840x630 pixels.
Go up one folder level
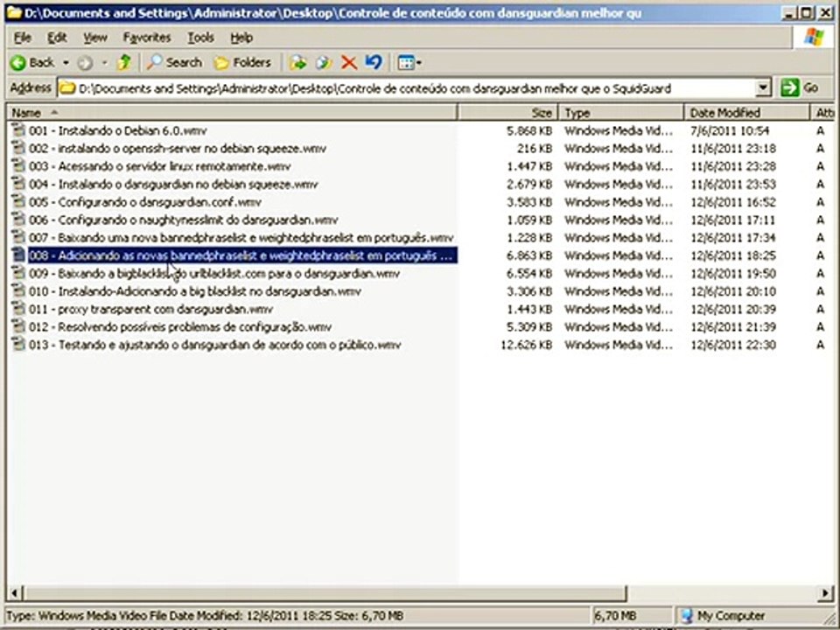tap(123, 63)
